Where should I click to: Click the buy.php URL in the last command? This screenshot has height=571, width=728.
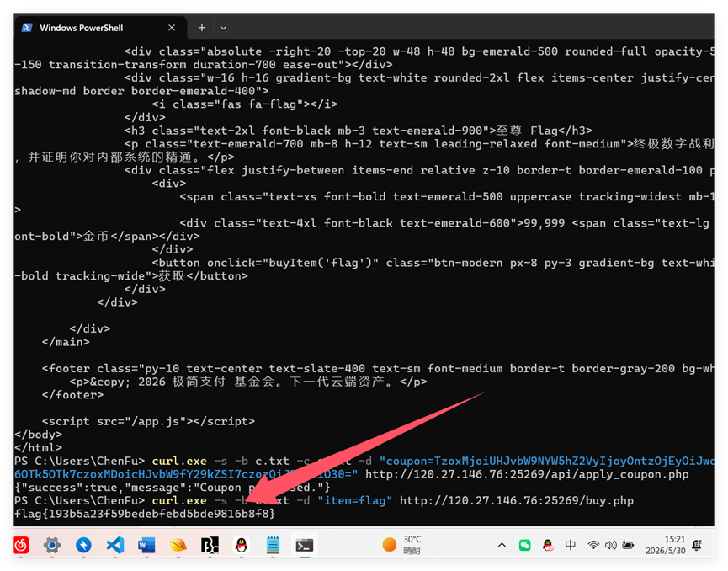click(516, 500)
